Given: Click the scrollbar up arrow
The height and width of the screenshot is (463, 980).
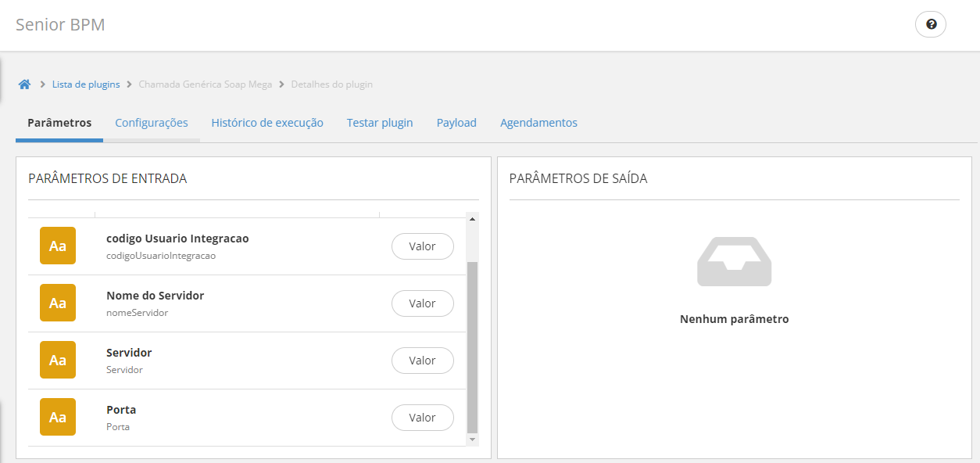Looking at the screenshot, I should coord(472,218).
